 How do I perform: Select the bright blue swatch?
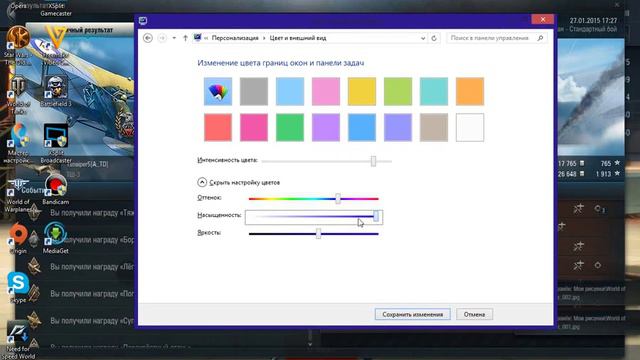362,127
